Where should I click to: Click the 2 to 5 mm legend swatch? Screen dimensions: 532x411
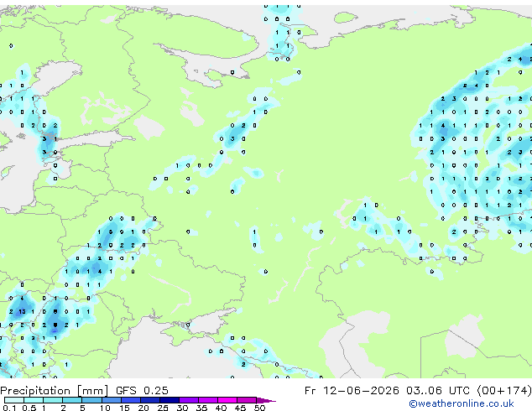72,400
